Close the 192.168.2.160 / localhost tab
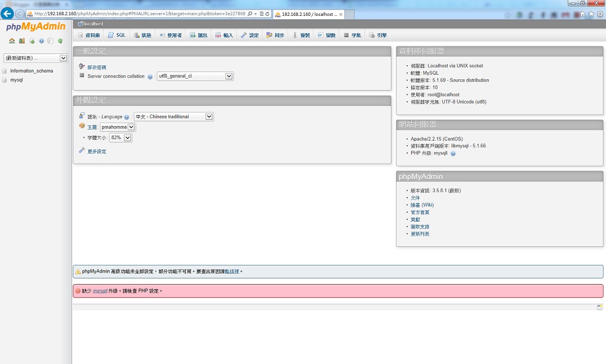Image resolution: width=606 pixels, height=364 pixels. [x=341, y=14]
